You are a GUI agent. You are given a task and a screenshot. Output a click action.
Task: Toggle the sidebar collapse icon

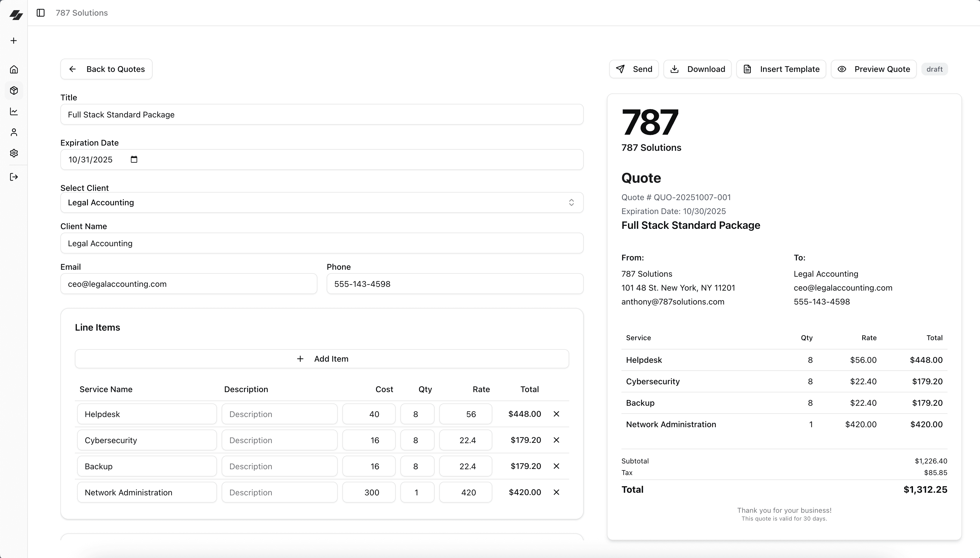[40, 13]
